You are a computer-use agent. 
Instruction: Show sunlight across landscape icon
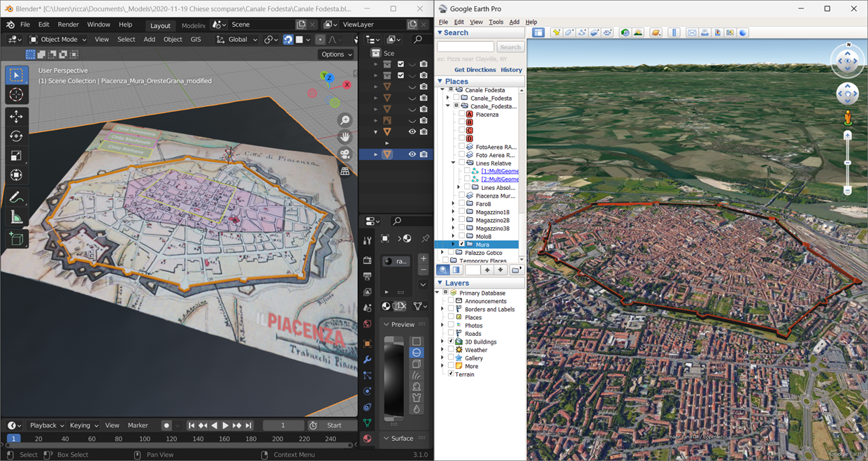(x=638, y=33)
